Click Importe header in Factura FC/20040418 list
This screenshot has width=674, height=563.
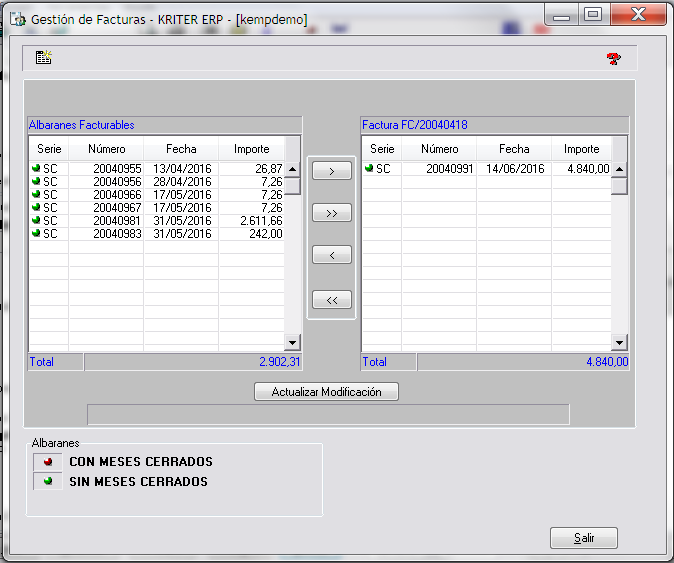pos(581,149)
